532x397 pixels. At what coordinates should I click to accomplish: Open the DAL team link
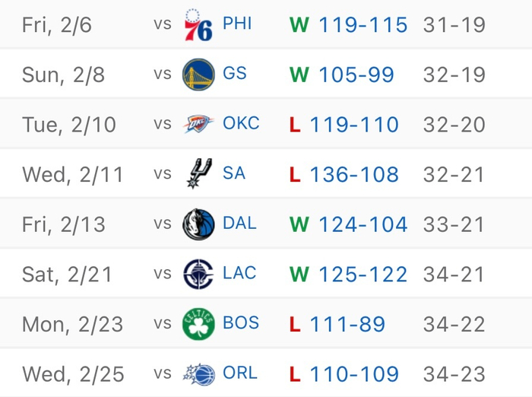[239, 224]
